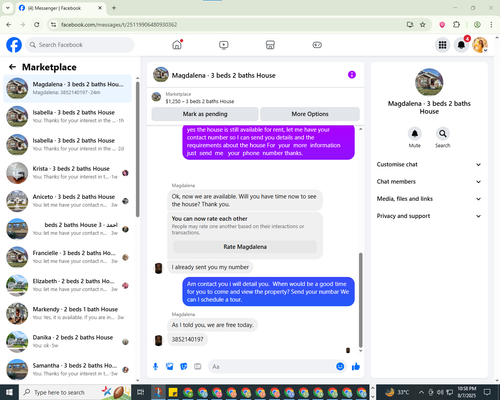The image size is (500, 400).
Task: Open the Gaming controller icon
Action: click(x=317, y=45)
